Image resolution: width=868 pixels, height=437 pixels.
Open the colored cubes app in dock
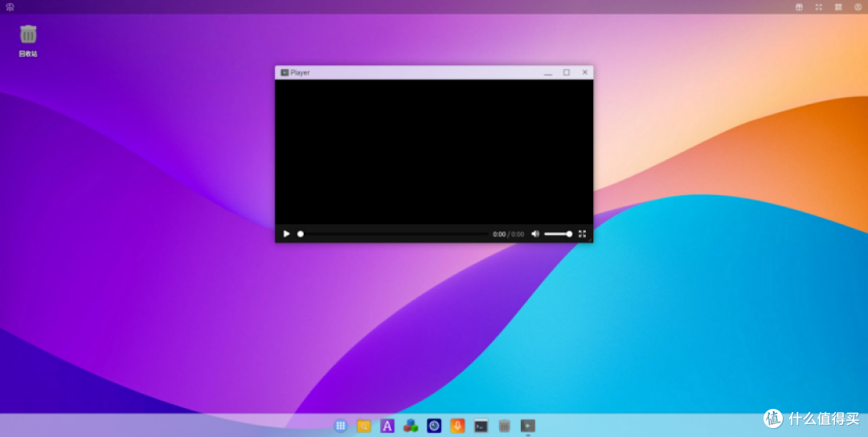pos(411,426)
